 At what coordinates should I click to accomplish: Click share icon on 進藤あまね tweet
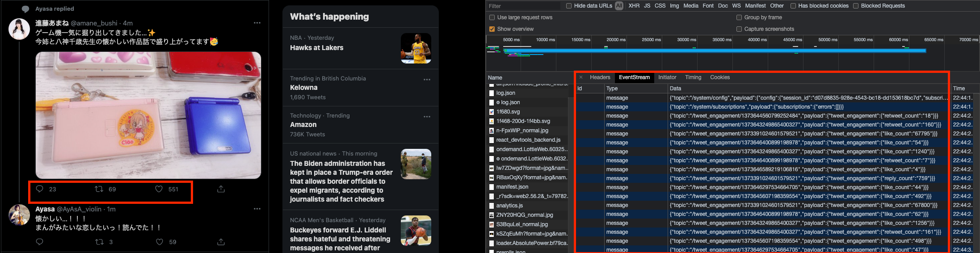(x=221, y=189)
